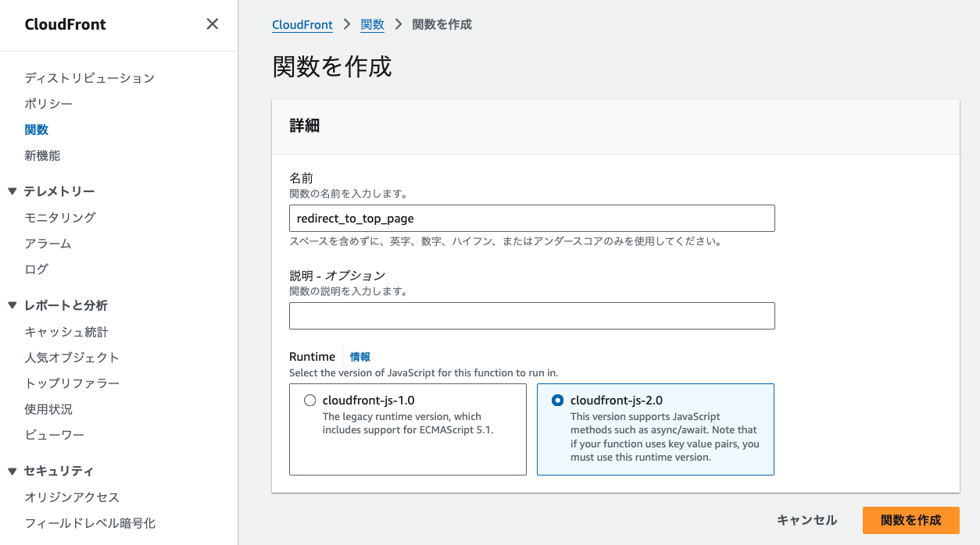Click the 'The legacy runtime version' description
The width and height of the screenshot is (980, 545).
(409, 423)
